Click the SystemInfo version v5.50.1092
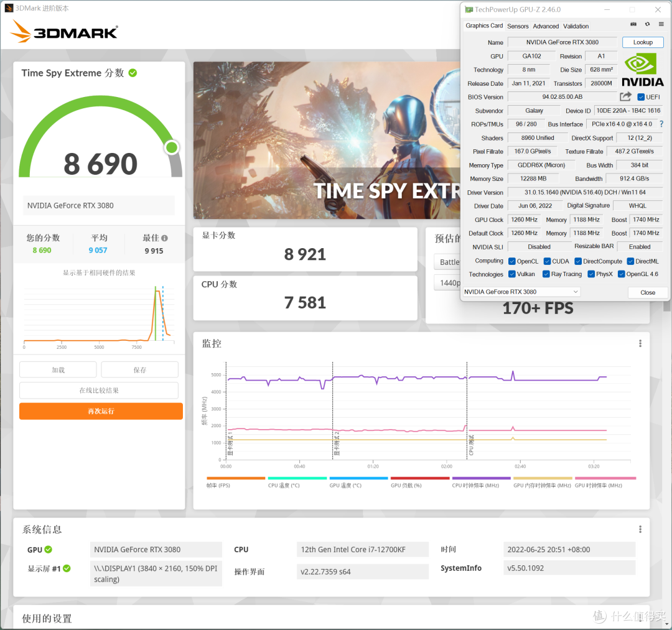The height and width of the screenshot is (630, 672). click(x=525, y=568)
